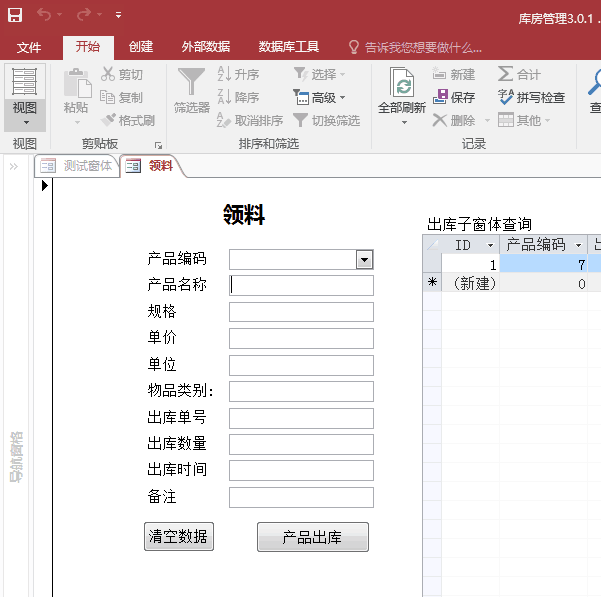Open the 文件 tab
This screenshot has width=601, height=597.
(x=29, y=48)
